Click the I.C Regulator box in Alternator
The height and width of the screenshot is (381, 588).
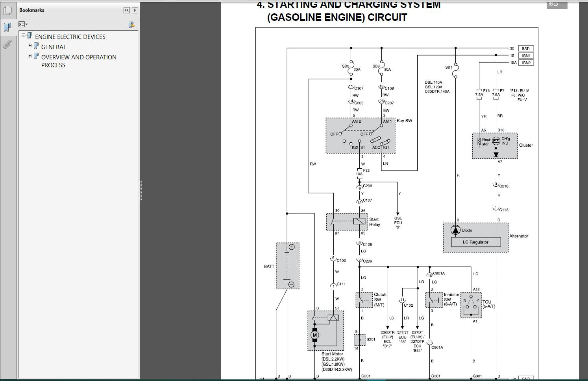click(475, 242)
